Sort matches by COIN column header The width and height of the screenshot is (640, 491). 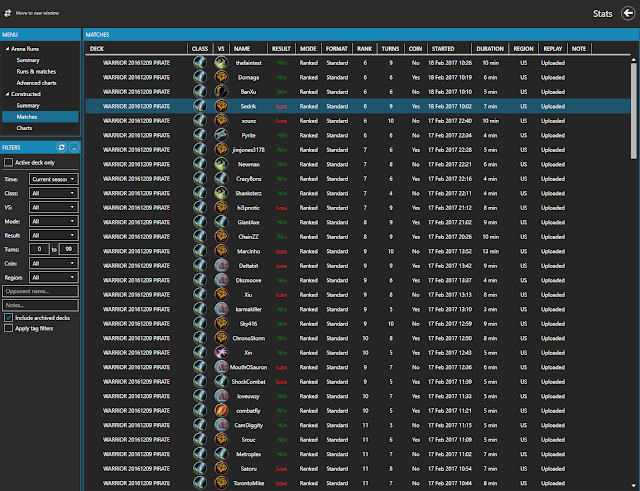(415, 49)
